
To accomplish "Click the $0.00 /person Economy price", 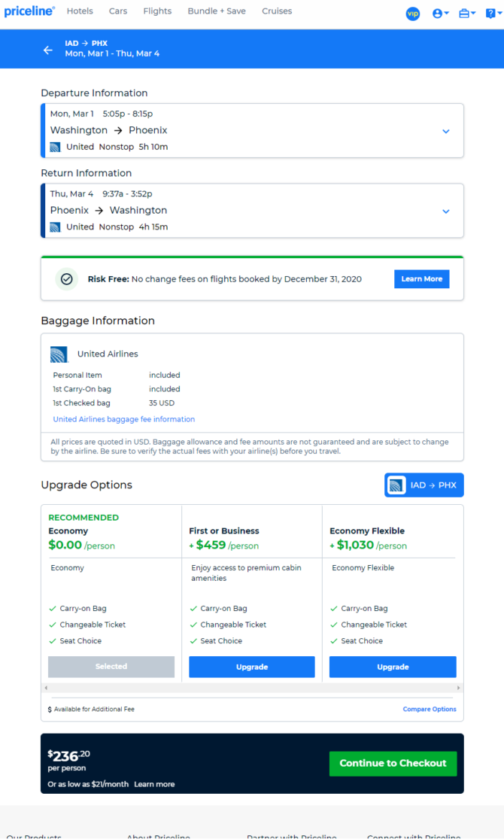I will (x=81, y=546).
